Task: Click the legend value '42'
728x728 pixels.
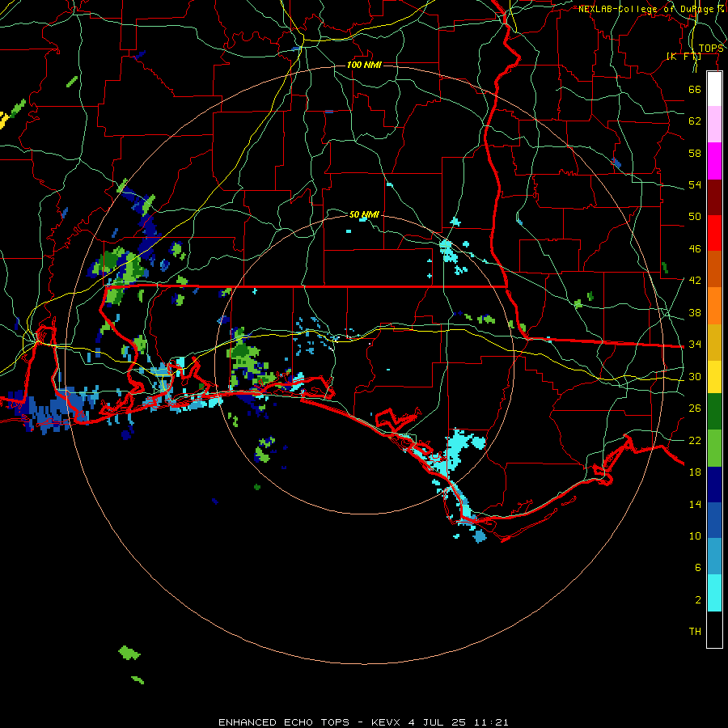Action: tap(695, 281)
